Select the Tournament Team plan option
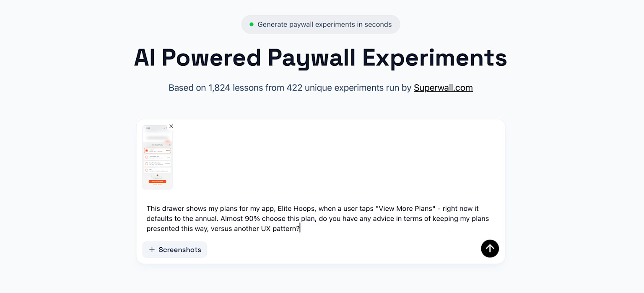 [158, 157]
